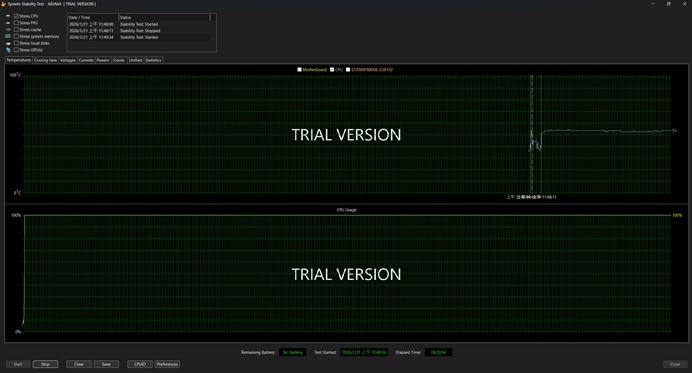Image resolution: width=692 pixels, height=373 pixels.
Task: Stop the stability test with Stop button
Action: (45, 364)
